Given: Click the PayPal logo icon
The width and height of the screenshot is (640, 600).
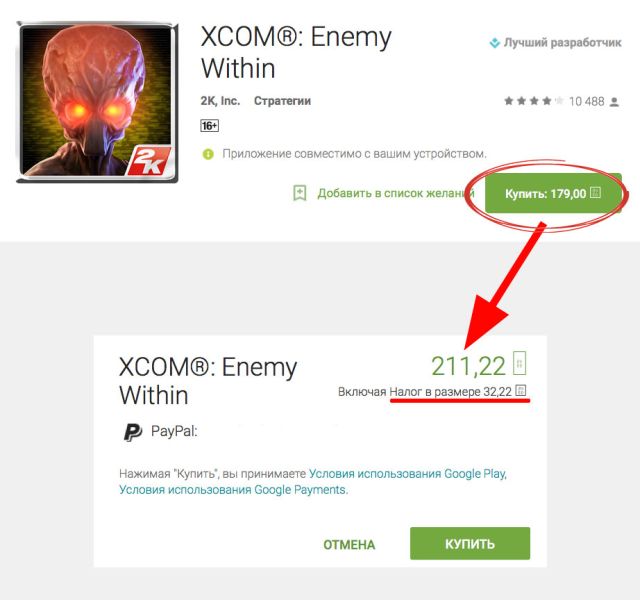Looking at the screenshot, I should click(133, 432).
